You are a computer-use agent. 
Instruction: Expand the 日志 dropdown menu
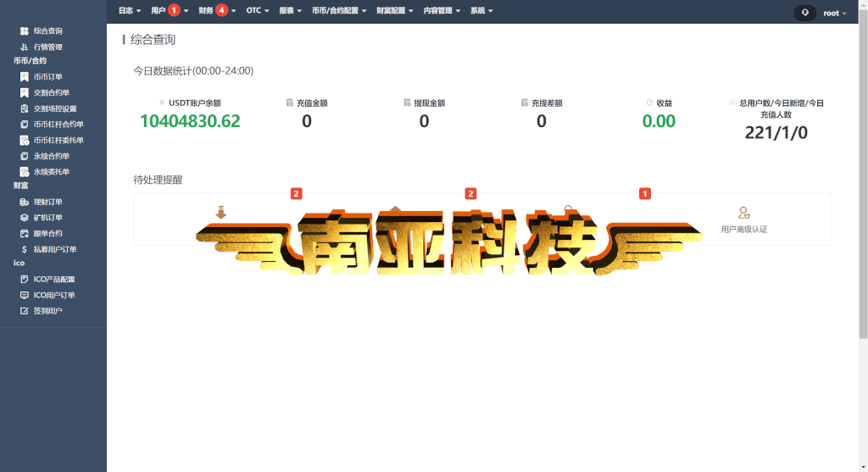tap(130, 10)
